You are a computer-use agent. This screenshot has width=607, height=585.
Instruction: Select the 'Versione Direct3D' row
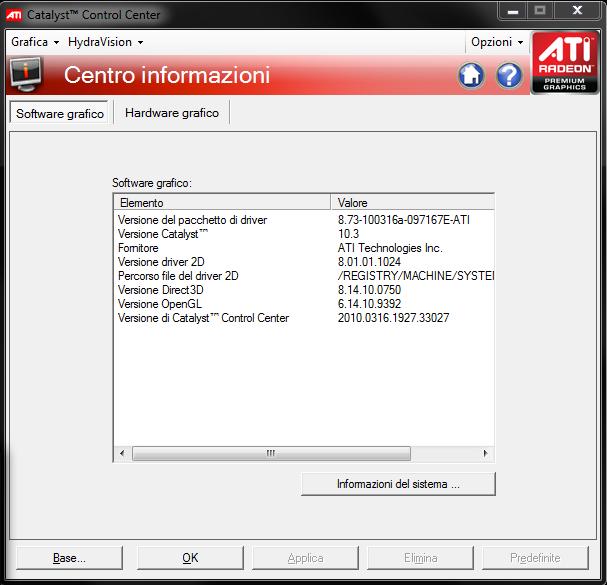pos(304,290)
